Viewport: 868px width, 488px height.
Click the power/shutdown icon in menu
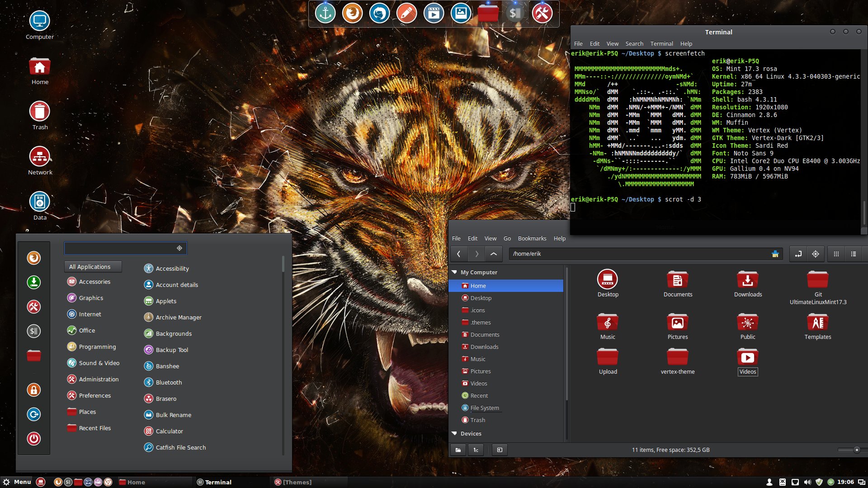(x=33, y=438)
